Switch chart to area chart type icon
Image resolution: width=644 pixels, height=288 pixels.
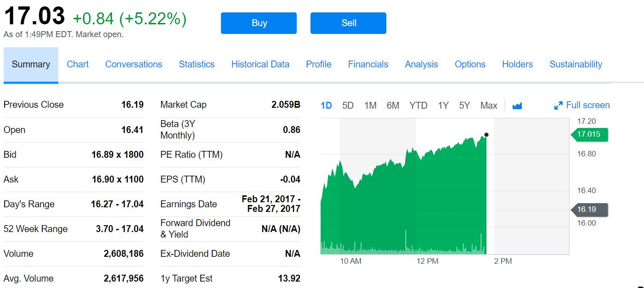517,106
